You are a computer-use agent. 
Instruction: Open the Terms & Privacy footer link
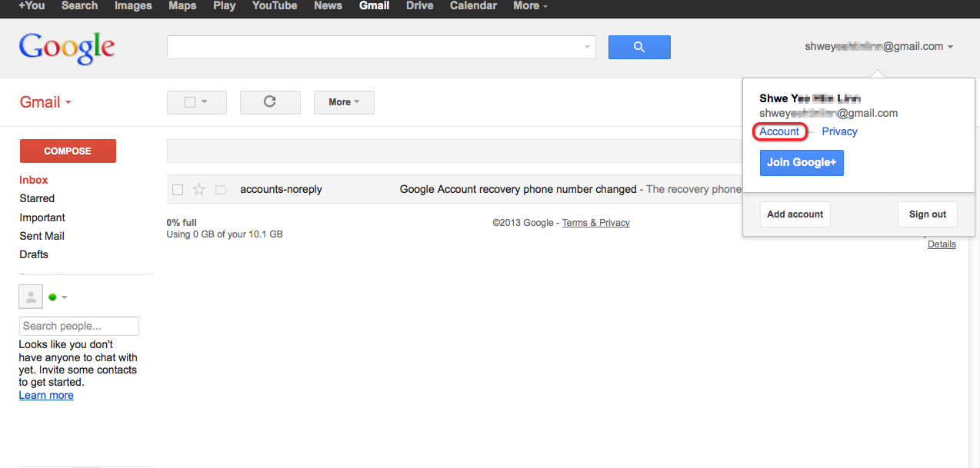596,223
